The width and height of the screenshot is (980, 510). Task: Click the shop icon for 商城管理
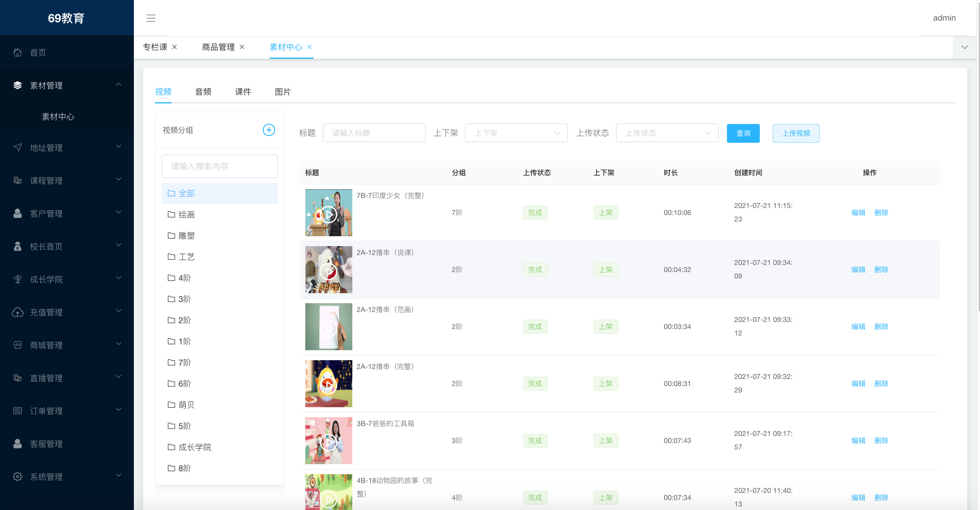pos(18,345)
